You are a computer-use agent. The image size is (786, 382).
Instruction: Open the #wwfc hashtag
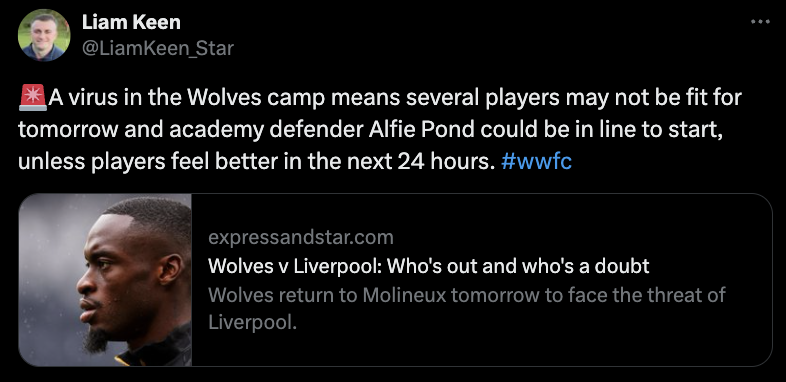(x=536, y=162)
